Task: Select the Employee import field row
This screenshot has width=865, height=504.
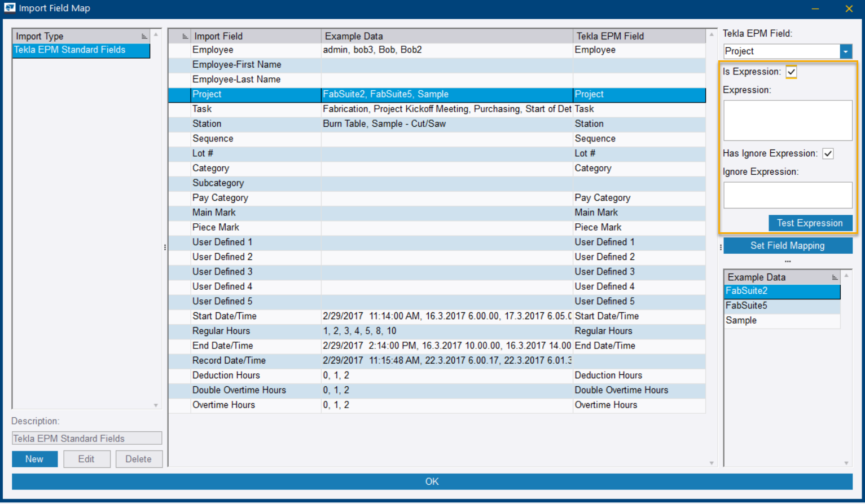Action: pyautogui.click(x=437, y=50)
